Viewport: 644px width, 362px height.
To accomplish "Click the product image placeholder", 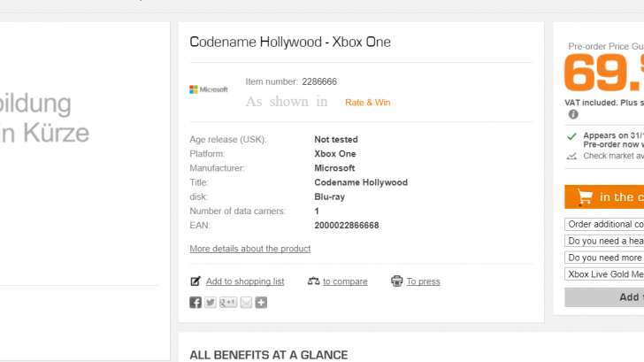I will (x=45, y=118).
